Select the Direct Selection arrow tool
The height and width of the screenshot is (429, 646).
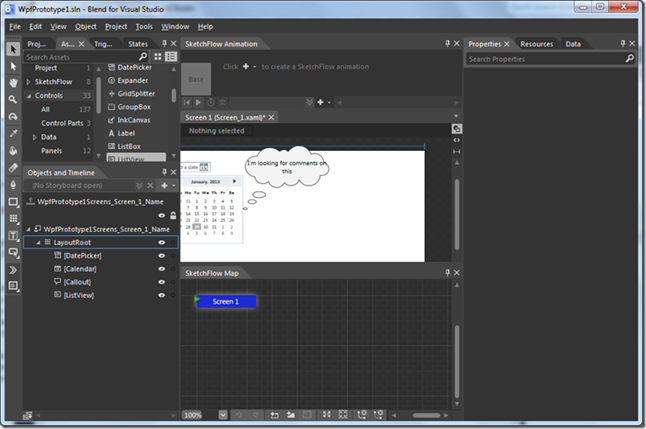pyautogui.click(x=13, y=66)
